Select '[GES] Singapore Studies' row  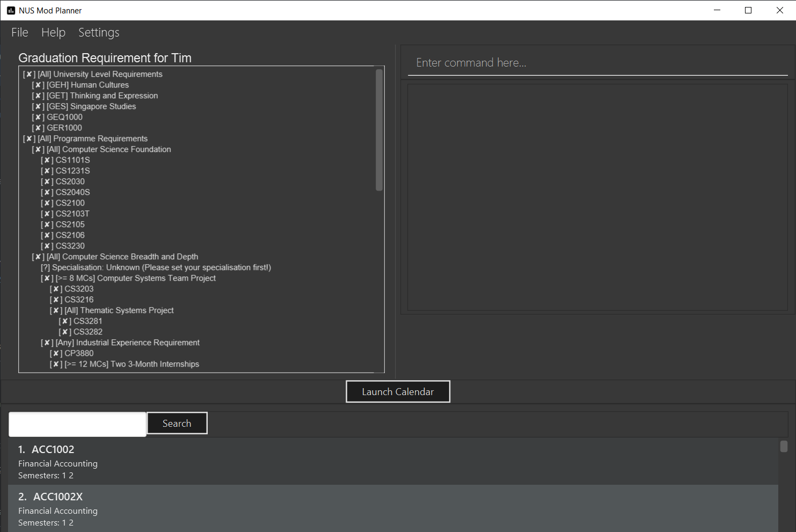(x=84, y=106)
